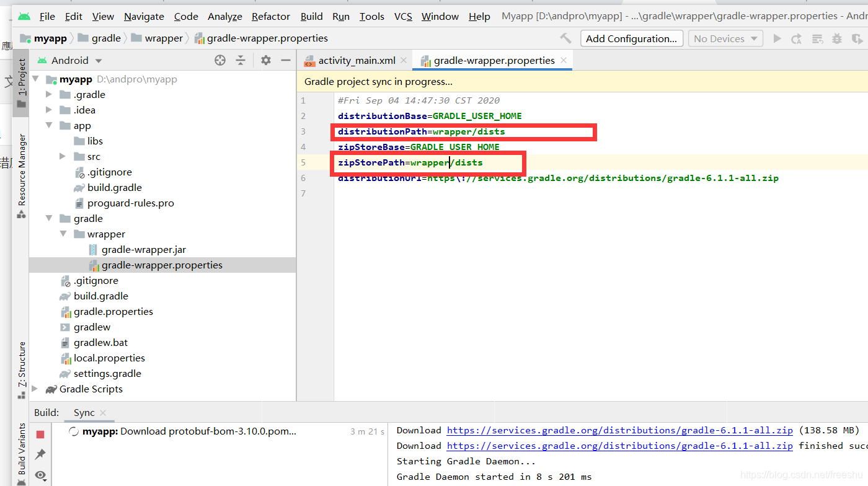The image size is (868, 486).
Task: Select the libs folder in tree
Action: coord(95,141)
